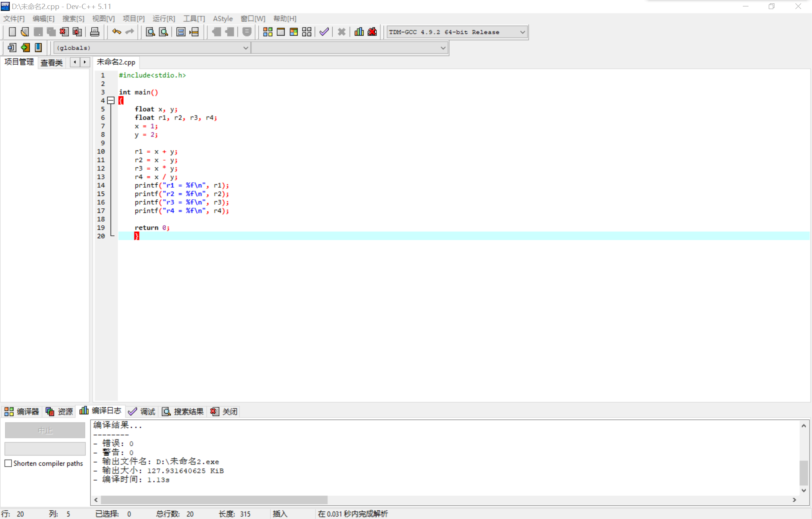Click the Print toolbar icon
Viewport: 812px width, 519px height.
click(x=95, y=32)
